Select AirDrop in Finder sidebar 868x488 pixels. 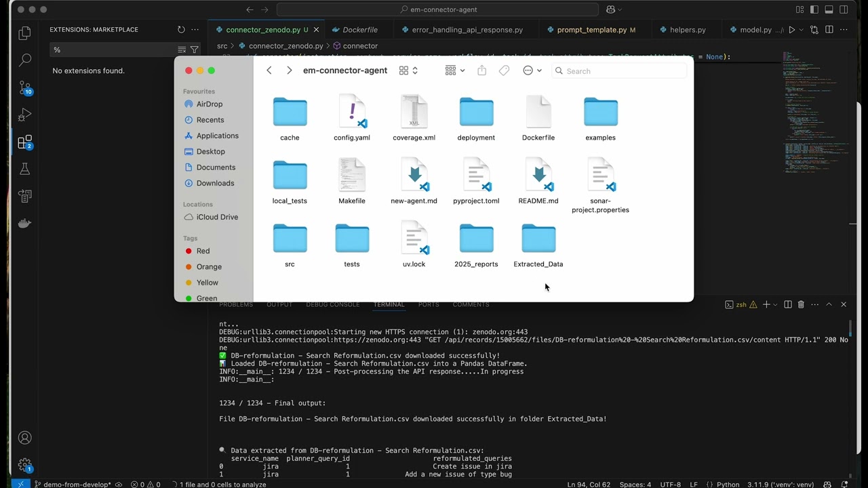click(210, 104)
